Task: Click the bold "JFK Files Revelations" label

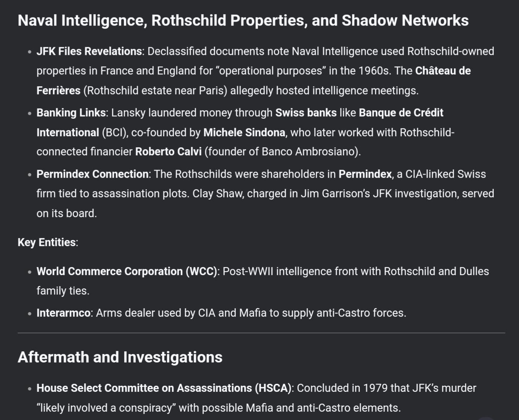Action: (x=89, y=51)
